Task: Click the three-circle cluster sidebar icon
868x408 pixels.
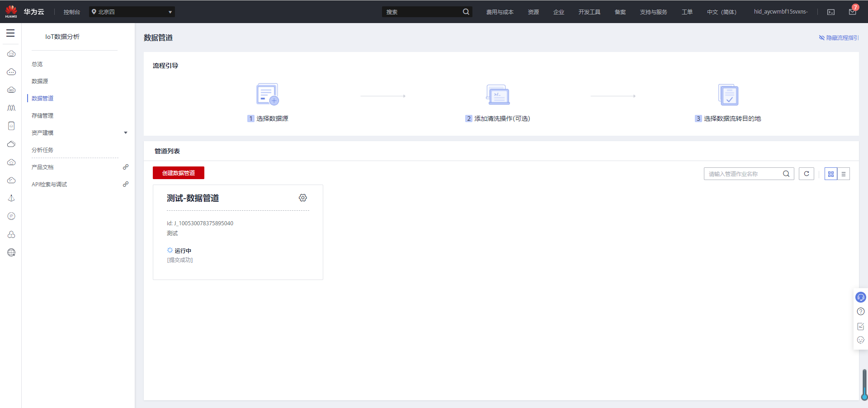Action: (x=11, y=234)
